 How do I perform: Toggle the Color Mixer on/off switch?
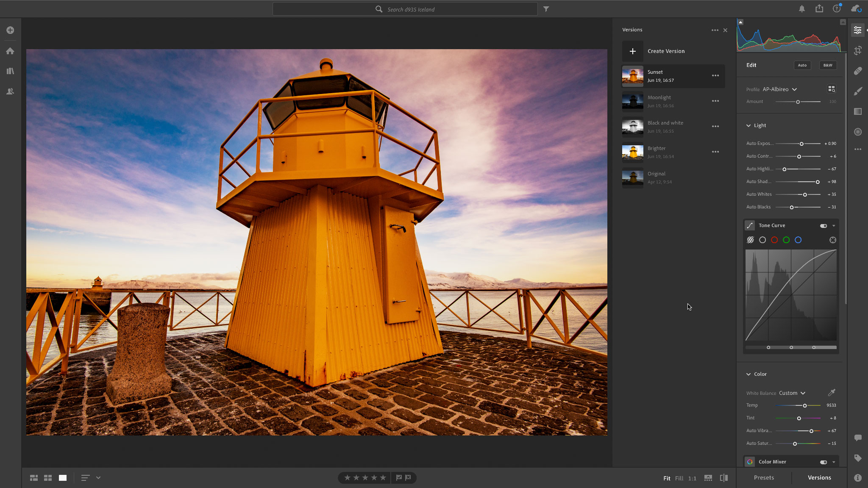pos(823,462)
